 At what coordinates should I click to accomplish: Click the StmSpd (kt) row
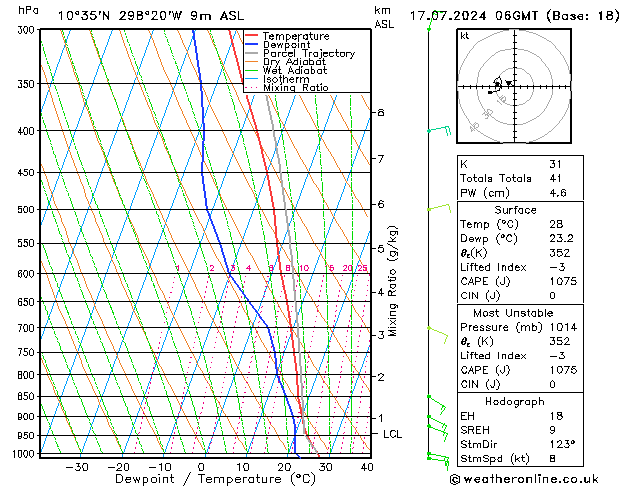point(520,459)
